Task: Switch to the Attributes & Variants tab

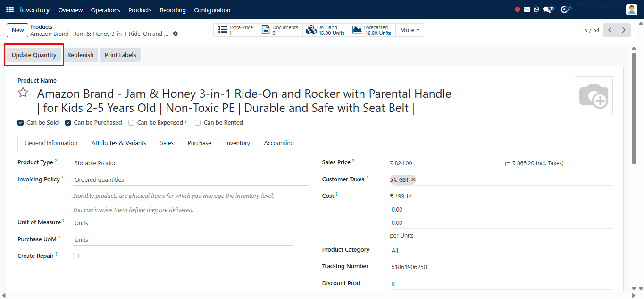Action: [x=119, y=143]
